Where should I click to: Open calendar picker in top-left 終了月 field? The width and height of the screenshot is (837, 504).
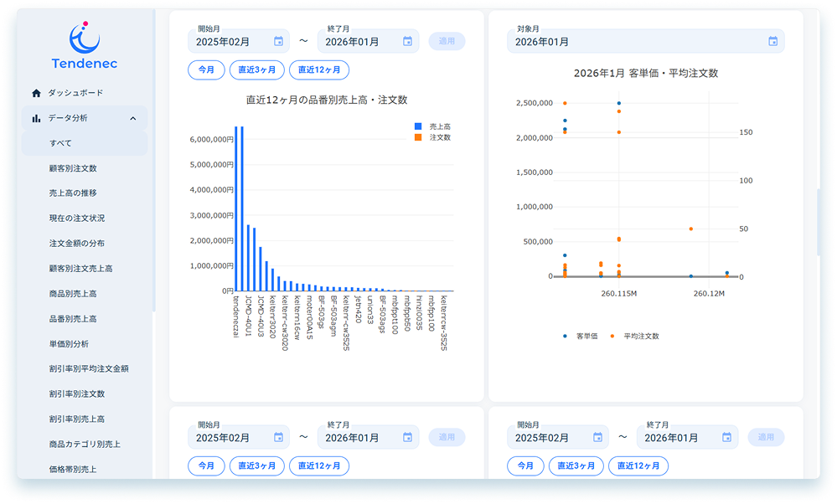(407, 41)
